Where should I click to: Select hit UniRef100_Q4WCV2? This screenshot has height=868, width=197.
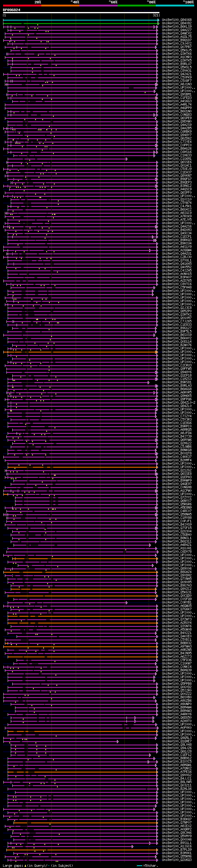(x=176, y=33)
